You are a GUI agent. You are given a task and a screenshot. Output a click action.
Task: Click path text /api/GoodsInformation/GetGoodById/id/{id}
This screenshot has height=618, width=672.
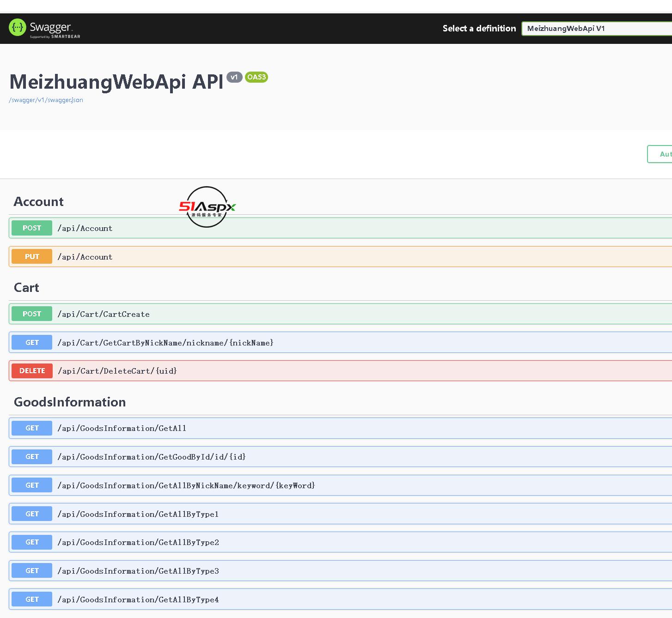152,457
